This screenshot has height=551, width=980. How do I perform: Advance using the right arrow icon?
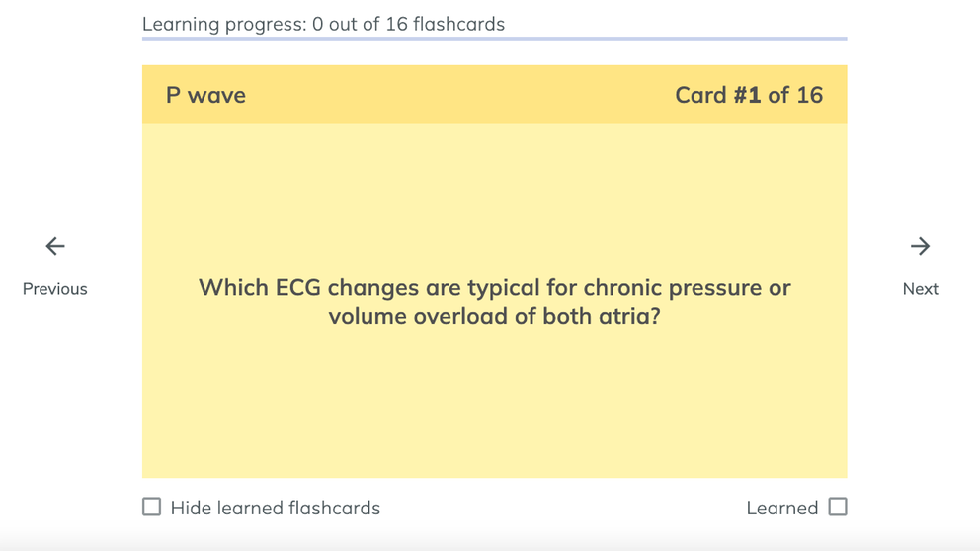click(920, 246)
